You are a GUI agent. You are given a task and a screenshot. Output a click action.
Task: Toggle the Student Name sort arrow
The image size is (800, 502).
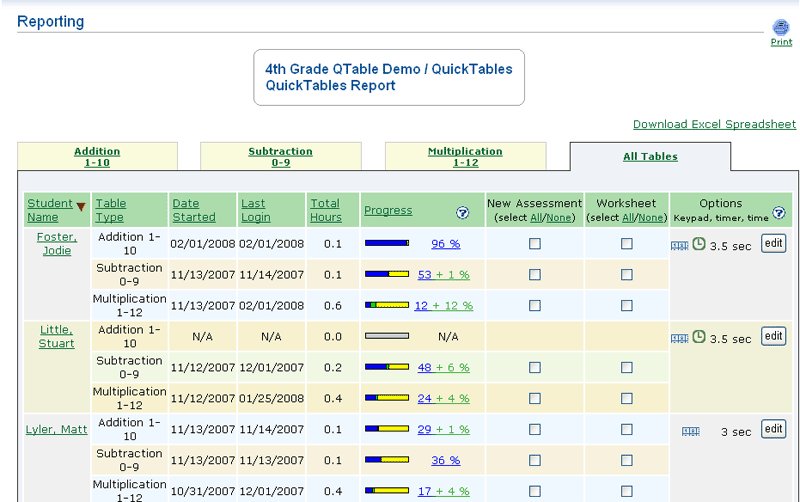point(81,207)
